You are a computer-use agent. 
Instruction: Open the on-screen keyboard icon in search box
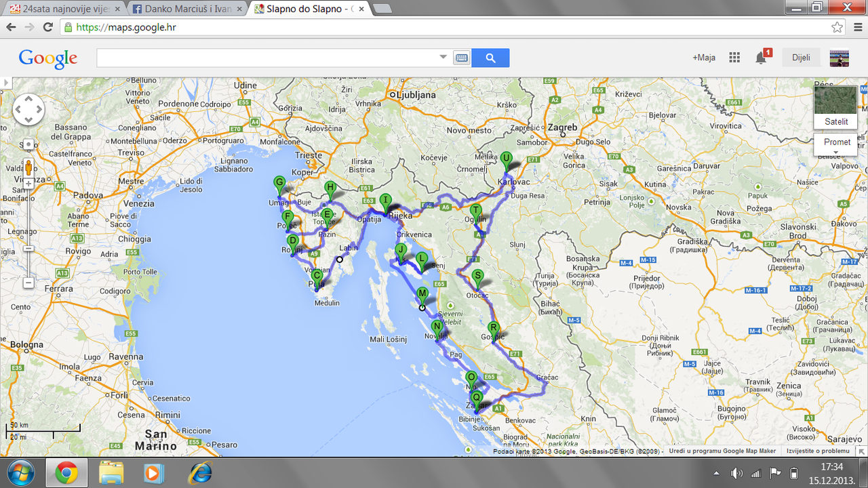(462, 58)
